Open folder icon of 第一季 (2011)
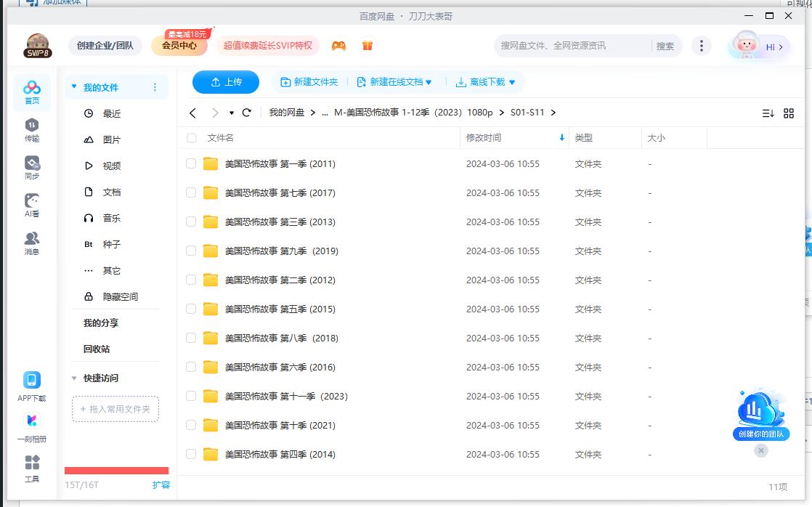 click(x=210, y=164)
